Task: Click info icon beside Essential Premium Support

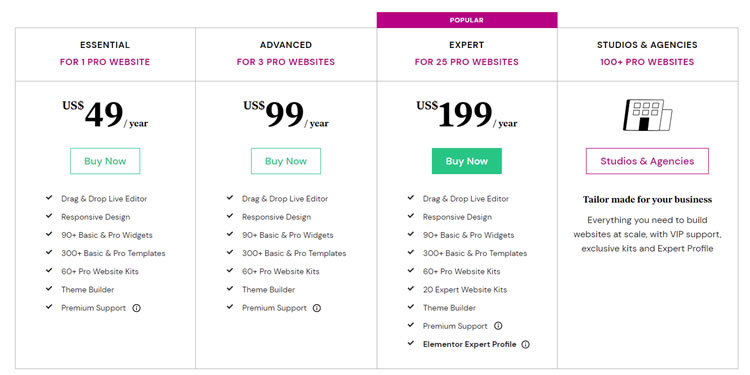Action: click(x=136, y=308)
